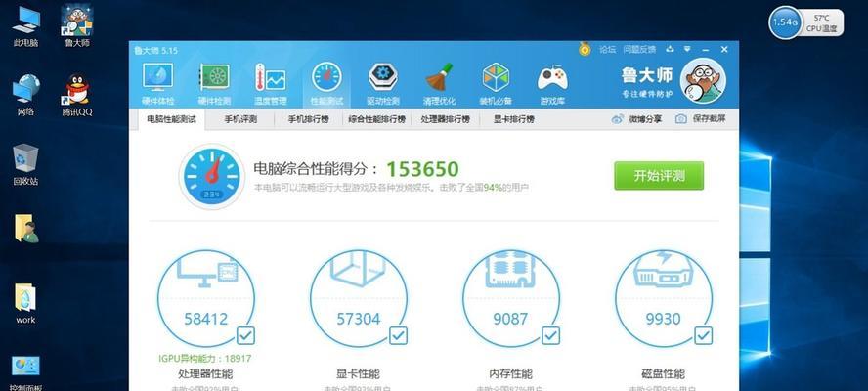The height and width of the screenshot is (391, 868).
Task: Open 回收站 recycle bin
Action: 26,164
